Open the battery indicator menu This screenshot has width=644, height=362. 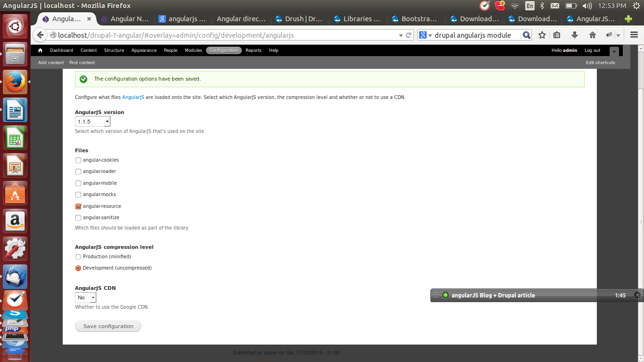571,6
